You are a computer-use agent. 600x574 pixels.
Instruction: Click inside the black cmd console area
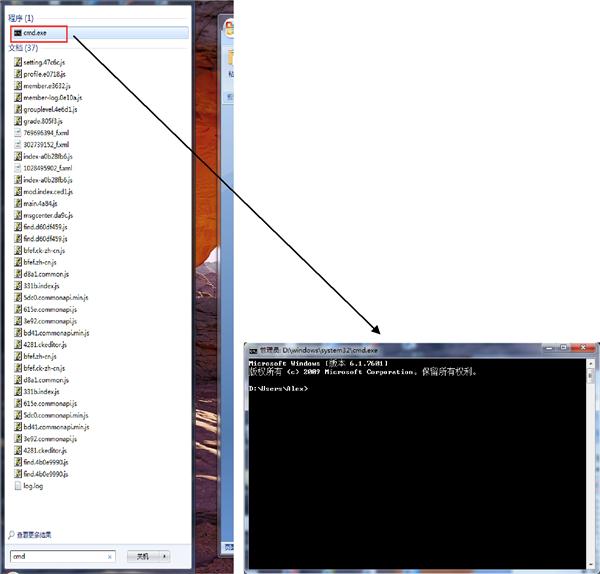pos(417,463)
